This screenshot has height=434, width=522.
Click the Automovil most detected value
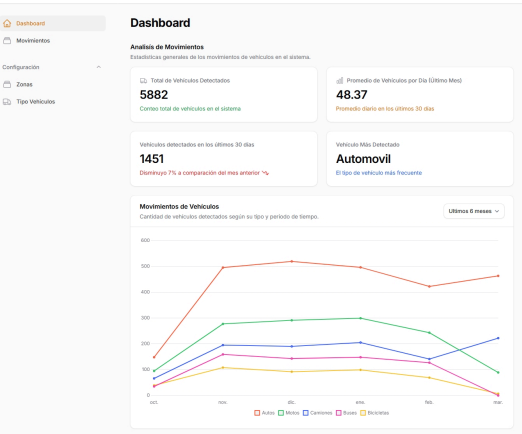[x=363, y=159]
